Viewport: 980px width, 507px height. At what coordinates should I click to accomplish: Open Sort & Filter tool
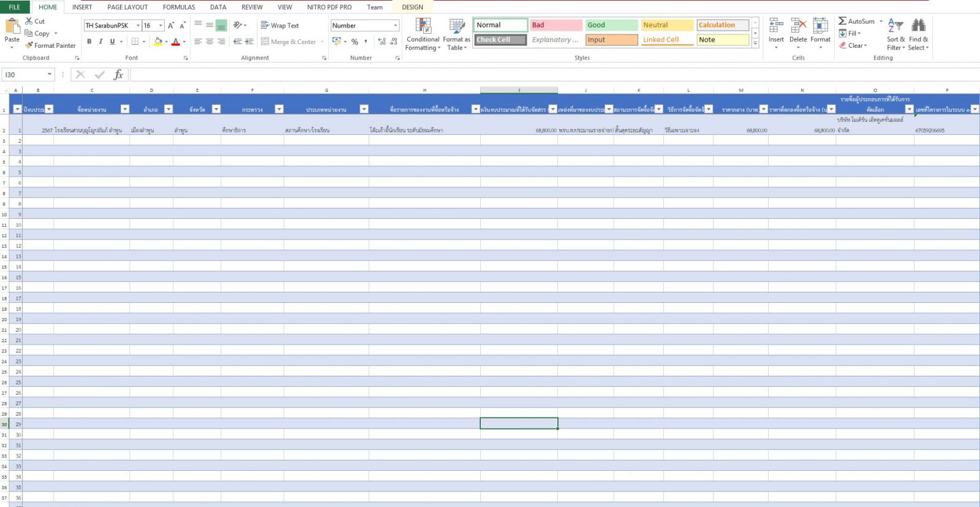click(895, 34)
